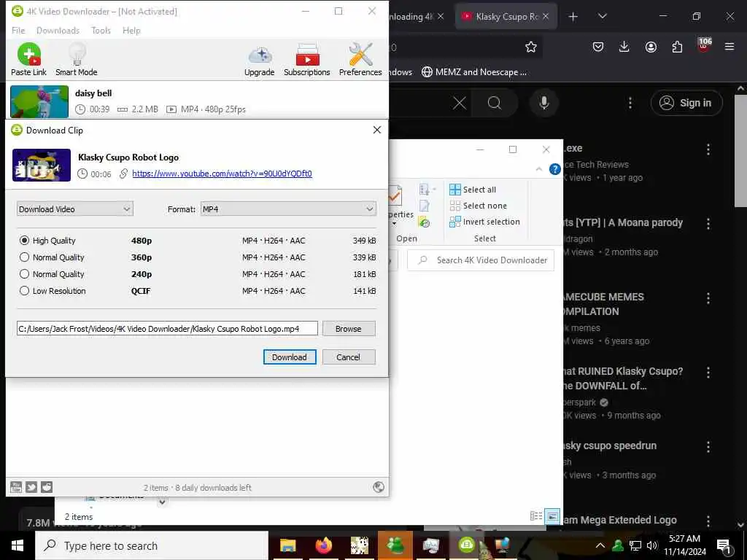
Task: Click the Reddit icon in downloader status bar
Action: tap(47, 487)
